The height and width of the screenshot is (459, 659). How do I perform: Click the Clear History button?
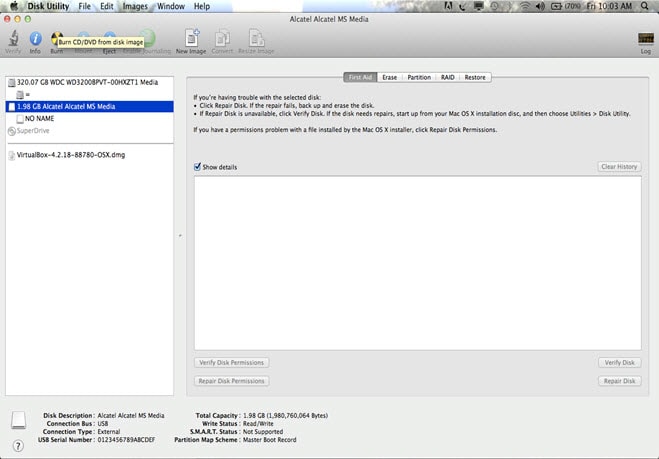619,166
